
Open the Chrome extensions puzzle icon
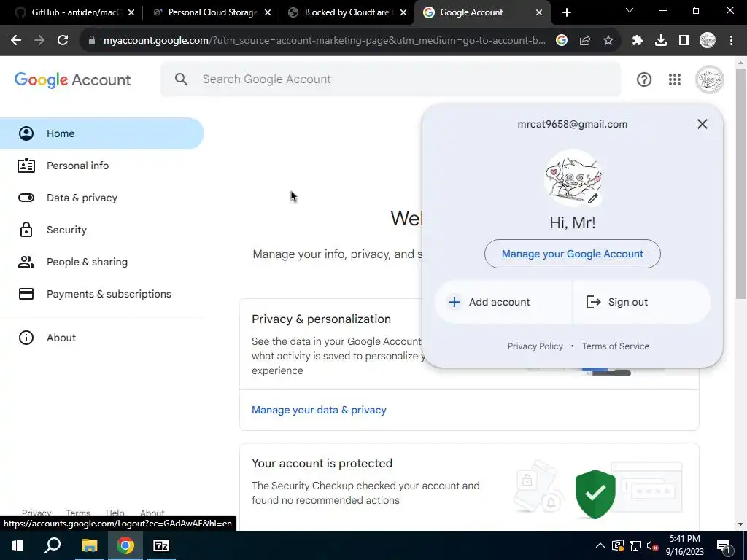coord(638,41)
